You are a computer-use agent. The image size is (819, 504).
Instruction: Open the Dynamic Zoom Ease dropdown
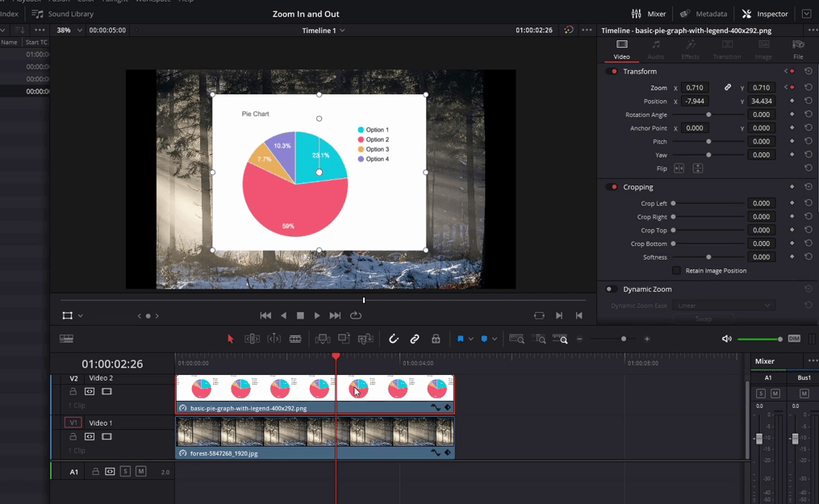723,306
